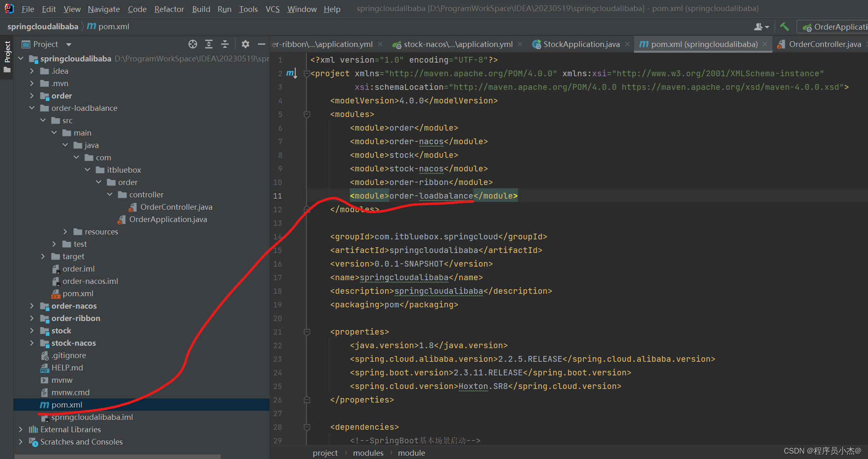Screen dimensions: 868x459
Task: Expand Scratches and Consoles node
Action: click(x=21, y=442)
